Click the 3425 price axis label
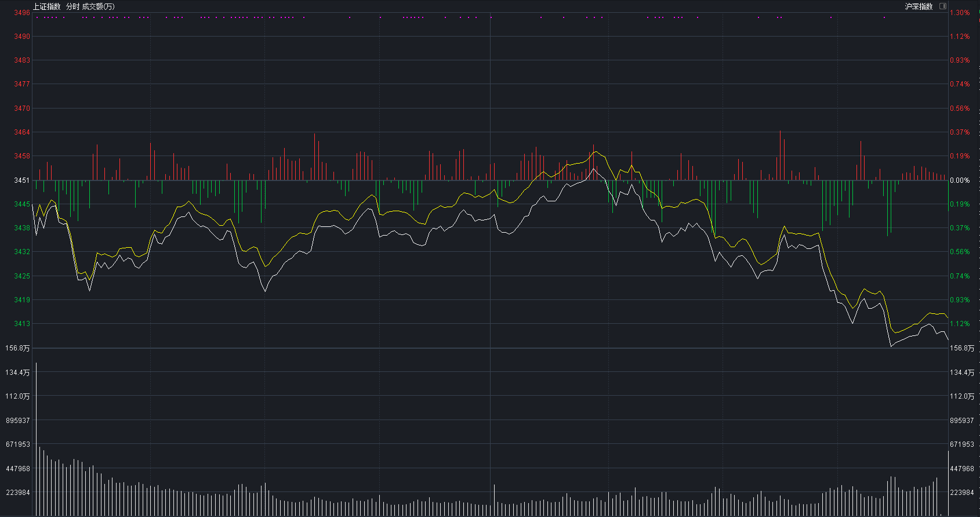Image resolution: width=980 pixels, height=517 pixels. coord(22,276)
